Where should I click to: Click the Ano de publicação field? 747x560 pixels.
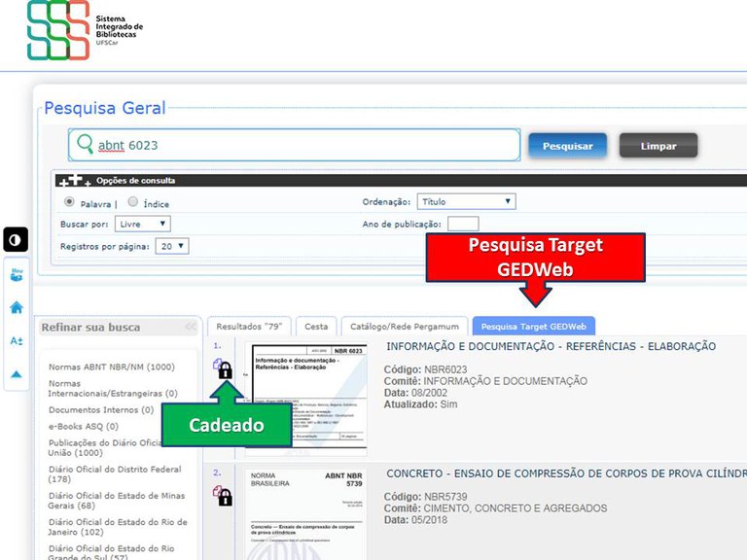pos(463,224)
